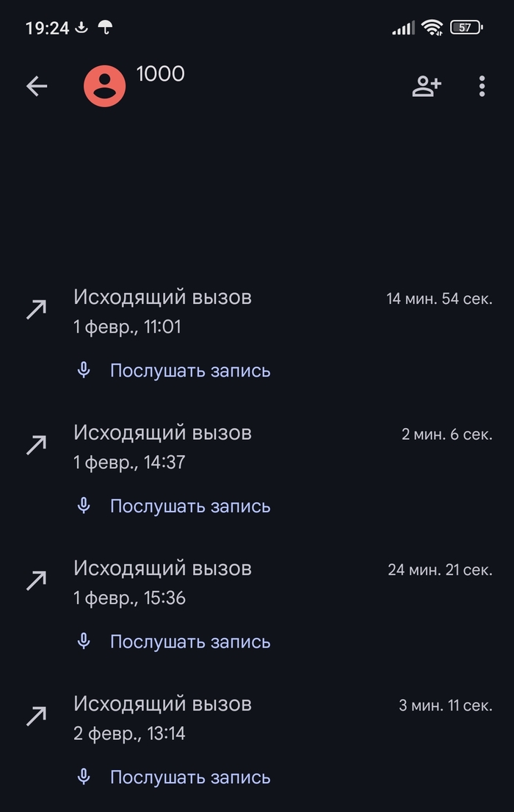Listen to recording of the 14:37 call
Screen dimensions: 514x812
tap(190, 507)
